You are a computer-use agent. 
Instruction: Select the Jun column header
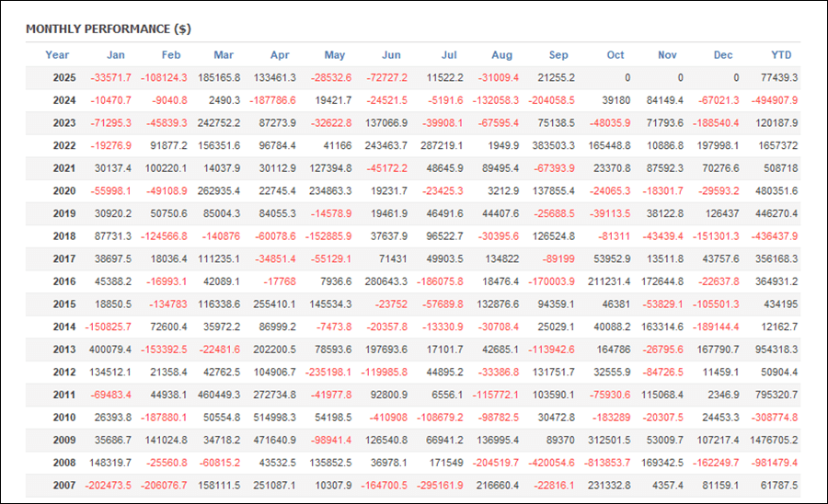(391, 55)
